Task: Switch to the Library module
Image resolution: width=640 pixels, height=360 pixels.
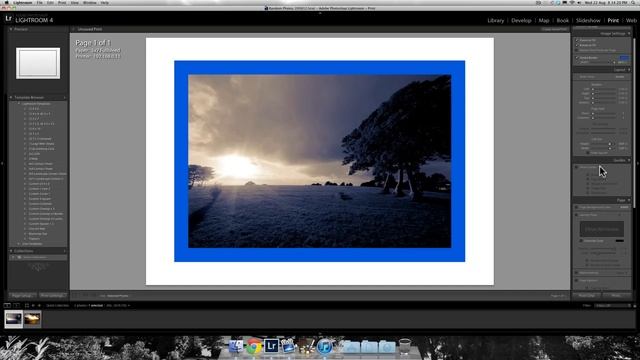Action: pyautogui.click(x=496, y=20)
